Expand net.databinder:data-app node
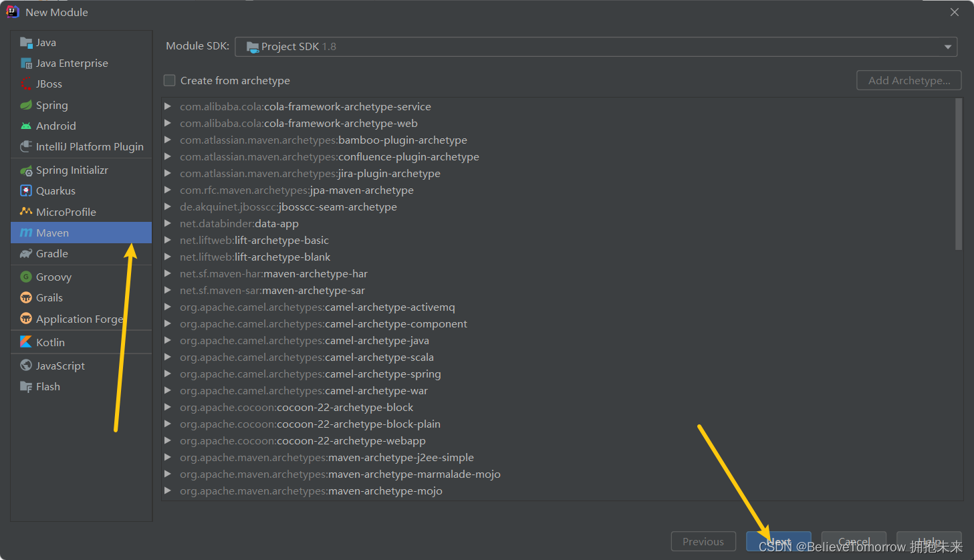Viewport: 974px width, 560px height. 168,223
